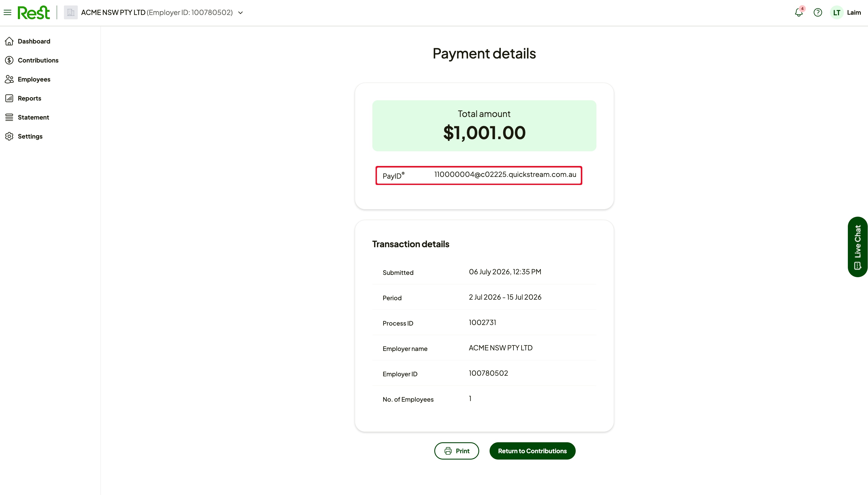
Task: Open the hamburger navigation menu
Action: [7, 13]
